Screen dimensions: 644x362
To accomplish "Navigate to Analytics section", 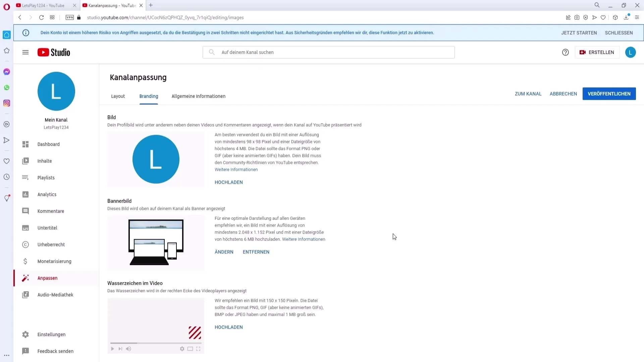I will (x=47, y=194).
